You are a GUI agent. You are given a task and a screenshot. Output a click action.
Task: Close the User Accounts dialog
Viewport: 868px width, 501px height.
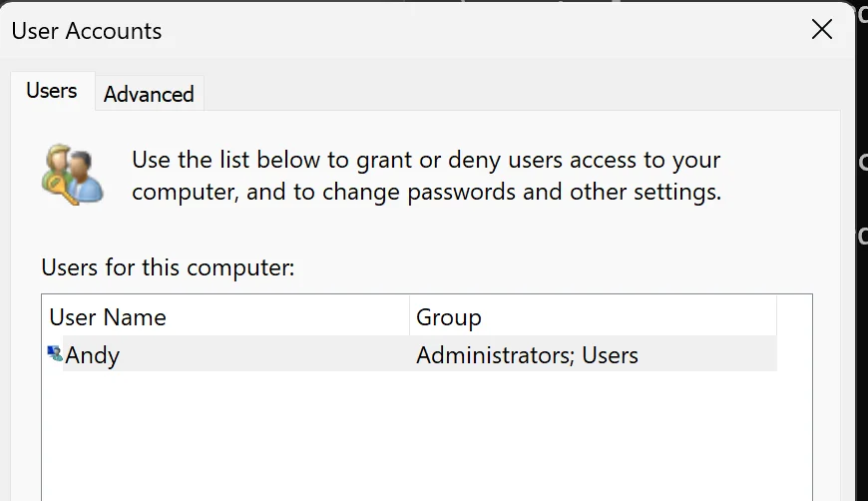[x=821, y=29]
